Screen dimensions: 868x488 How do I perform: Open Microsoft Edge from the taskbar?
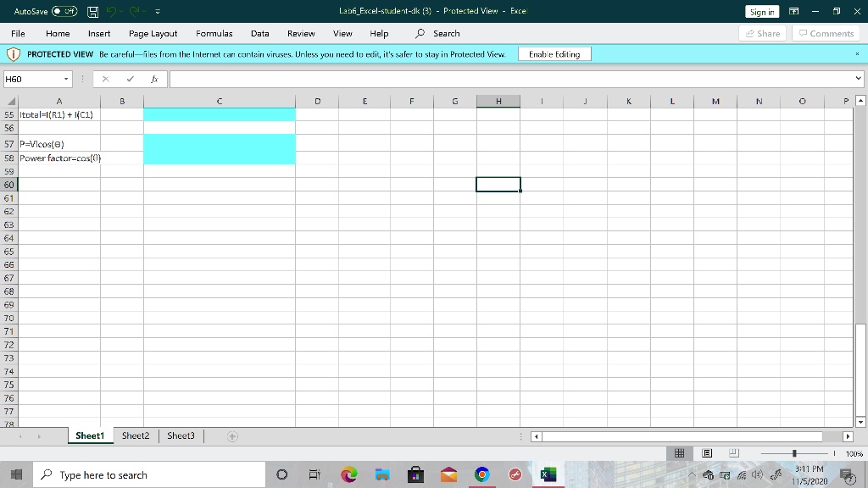[349, 475]
